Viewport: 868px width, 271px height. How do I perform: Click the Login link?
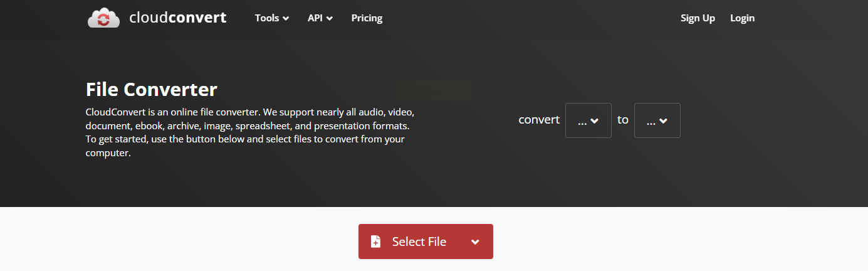tap(742, 18)
